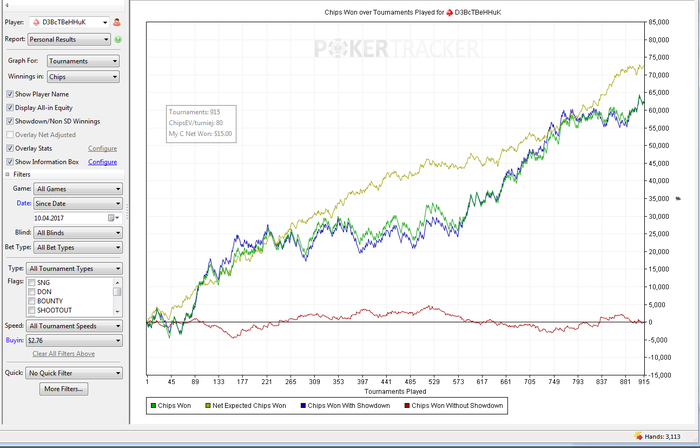Open the Player dropdown

[69, 22]
